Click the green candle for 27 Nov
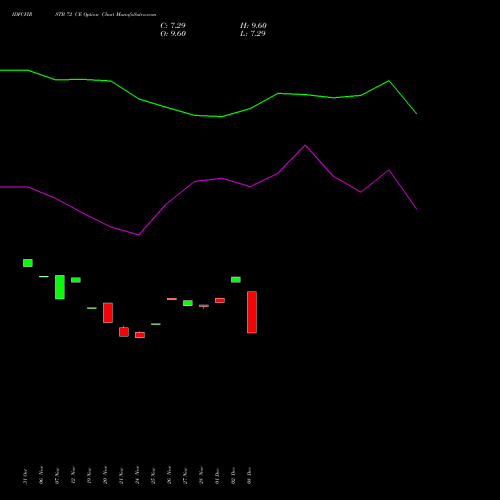The height and width of the screenshot is (500, 500). click(x=188, y=303)
